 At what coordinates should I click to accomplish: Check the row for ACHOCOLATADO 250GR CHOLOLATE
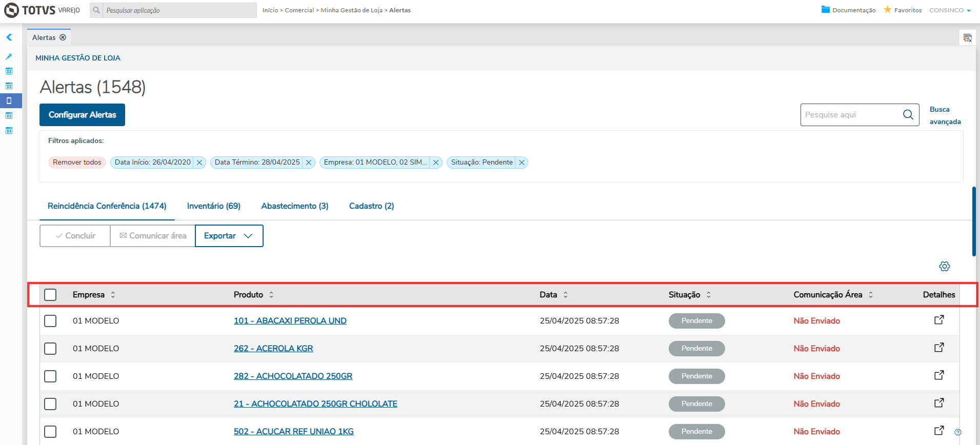pos(50,404)
